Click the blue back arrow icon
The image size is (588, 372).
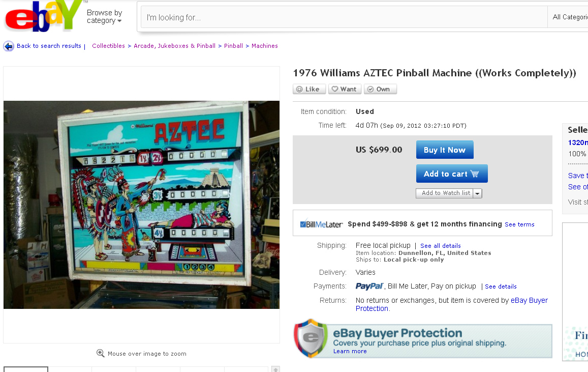tap(9, 46)
